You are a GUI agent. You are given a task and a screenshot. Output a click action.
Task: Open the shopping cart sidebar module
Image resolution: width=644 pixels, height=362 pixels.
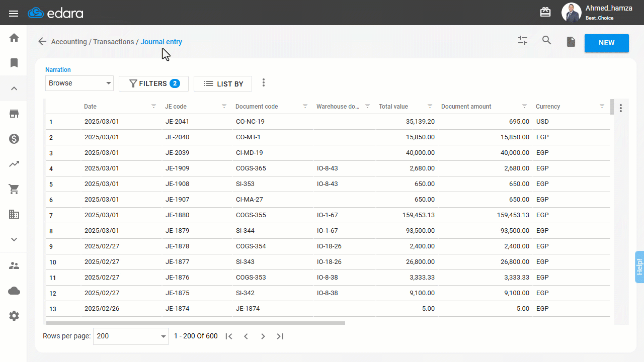pos(14,189)
